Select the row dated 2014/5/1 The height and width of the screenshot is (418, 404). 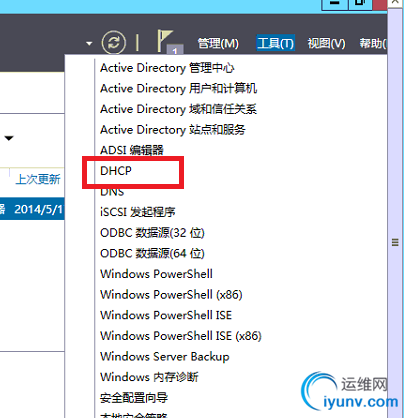pos(32,210)
